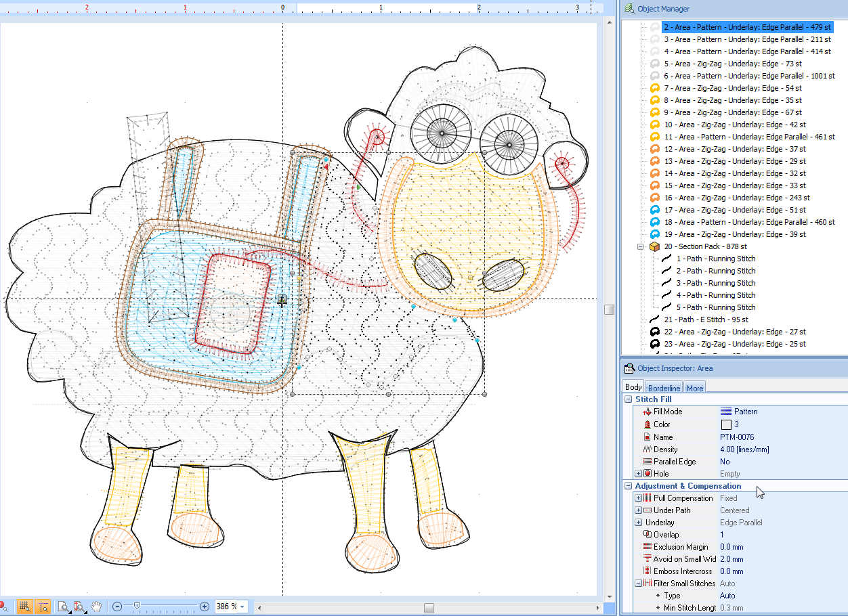848x616 pixels.
Task: Click the Section Pack package icon on object 20
Action: pyautogui.click(x=654, y=246)
